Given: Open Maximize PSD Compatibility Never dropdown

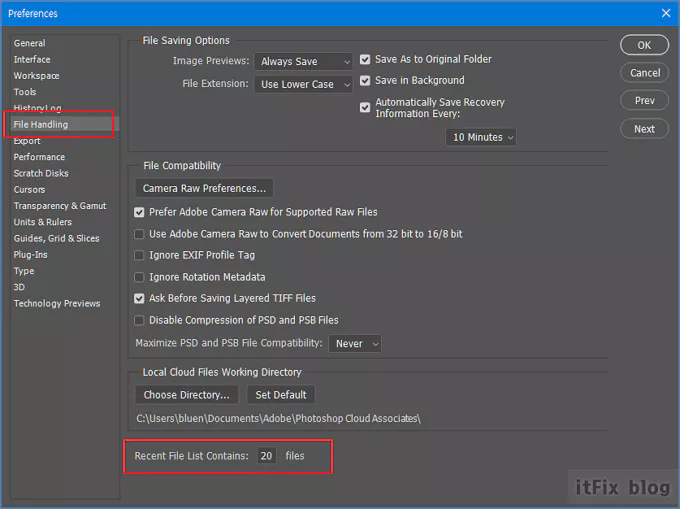Looking at the screenshot, I should [355, 344].
